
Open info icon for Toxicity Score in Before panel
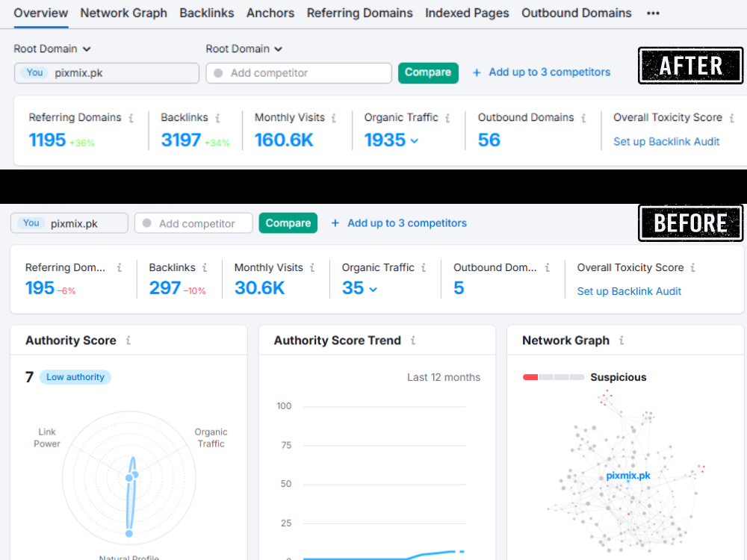click(692, 267)
